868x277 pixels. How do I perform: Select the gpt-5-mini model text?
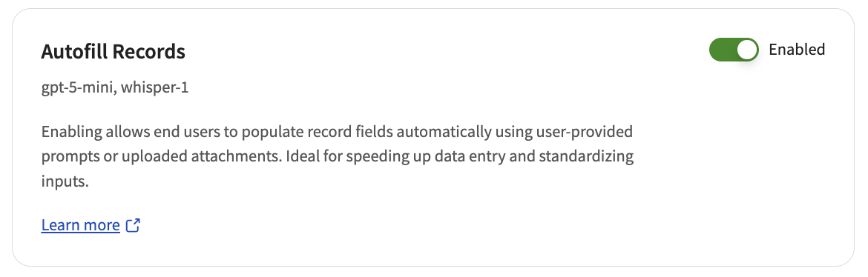[77, 88]
